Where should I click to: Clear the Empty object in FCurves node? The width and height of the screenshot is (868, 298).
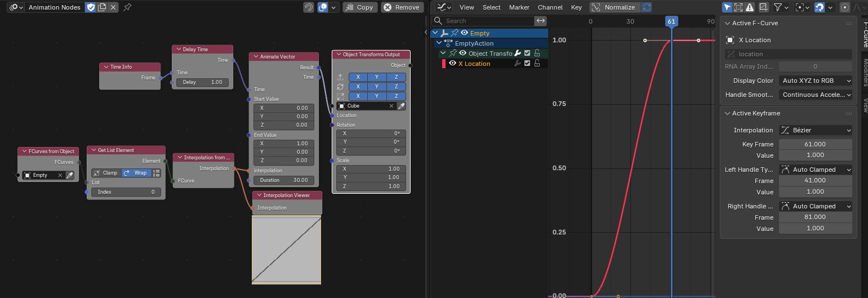(x=60, y=175)
